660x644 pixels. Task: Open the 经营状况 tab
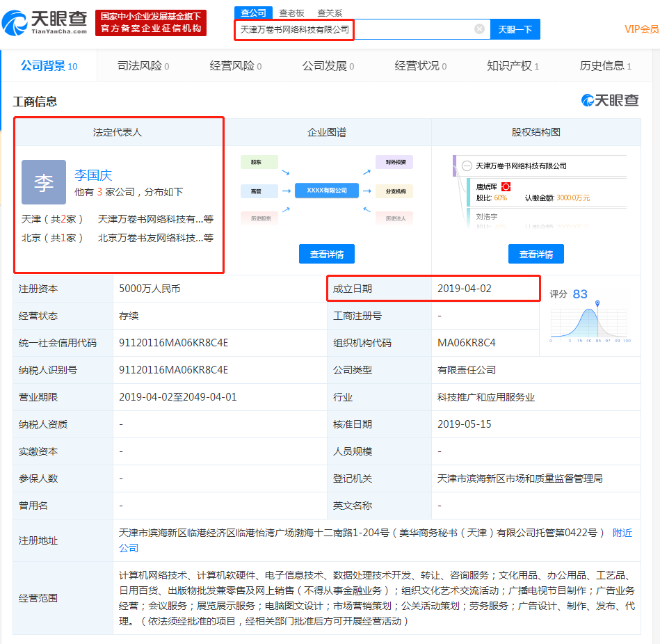[421, 66]
